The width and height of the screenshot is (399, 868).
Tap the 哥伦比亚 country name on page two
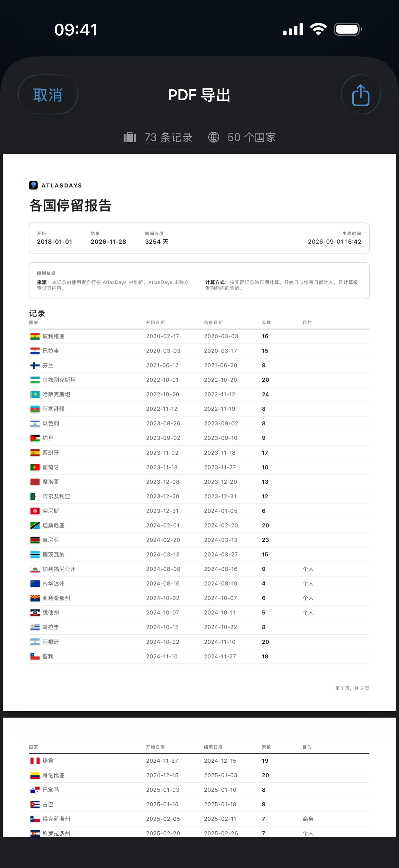(x=54, y=775)
